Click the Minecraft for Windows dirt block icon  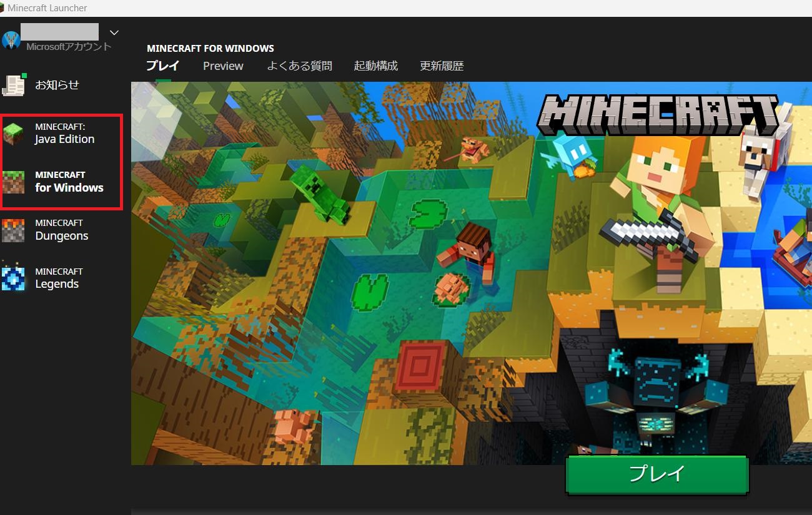coord(14,182)
